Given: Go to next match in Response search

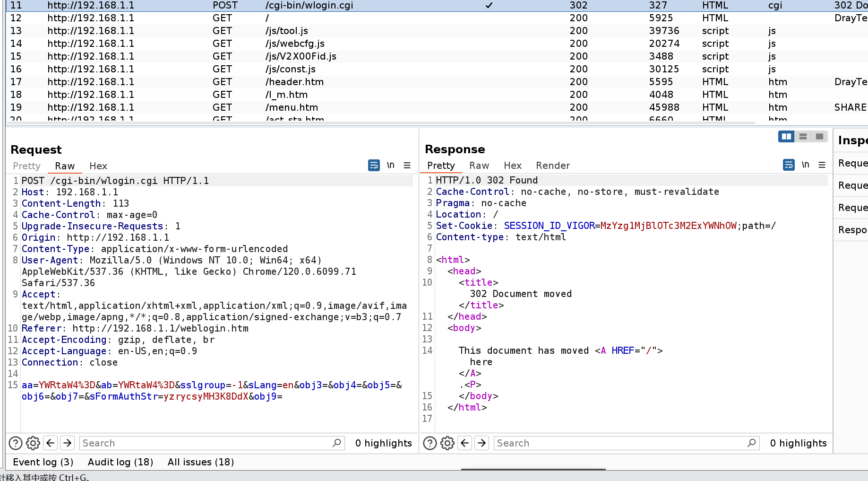Looking at the screenshot, I should [x=482, y=443].
